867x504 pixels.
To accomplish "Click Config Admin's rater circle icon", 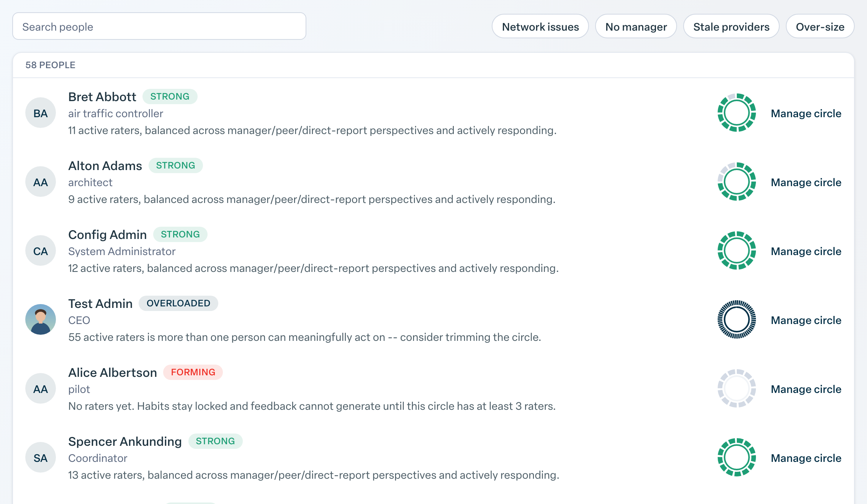I will [736, 250].
